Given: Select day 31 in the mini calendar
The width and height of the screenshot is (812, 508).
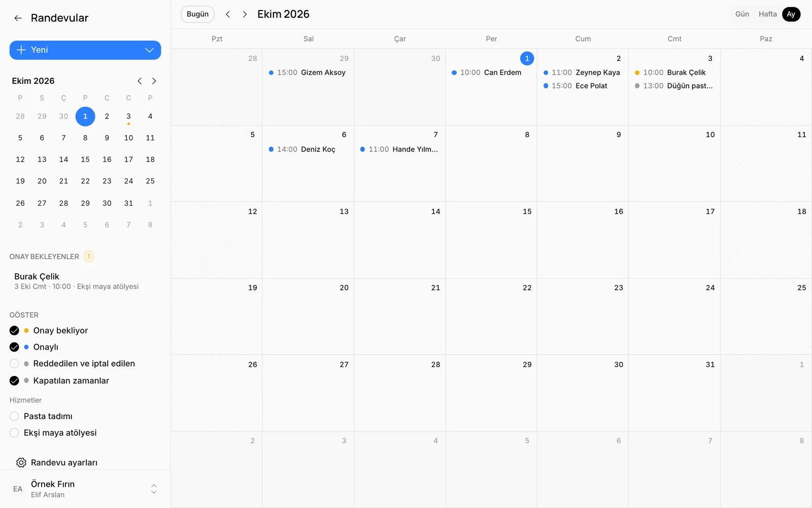Looking at the screenshot, I should (128, 203).
